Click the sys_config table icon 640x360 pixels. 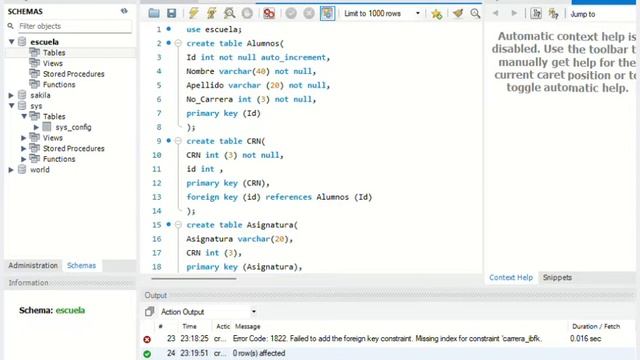[x=47, y=127]
